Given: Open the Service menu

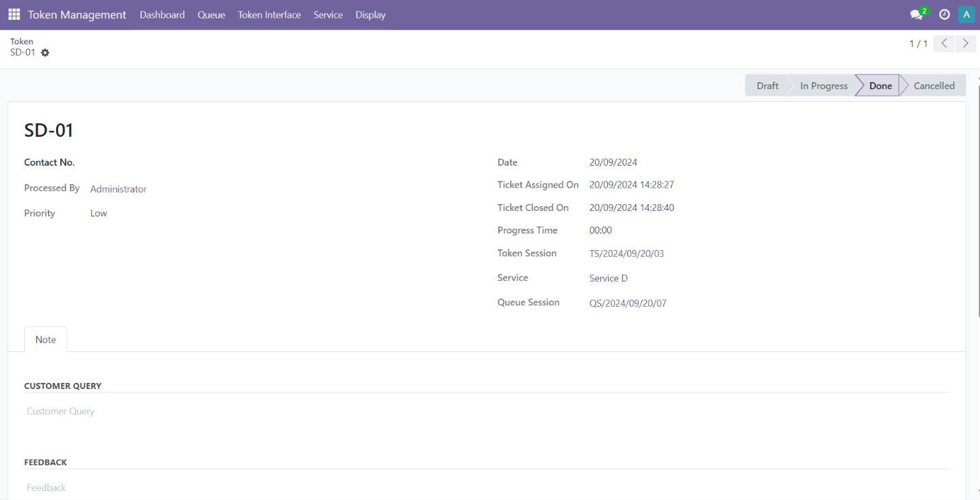Looking at the screenshot, I should tap(328, 14).
